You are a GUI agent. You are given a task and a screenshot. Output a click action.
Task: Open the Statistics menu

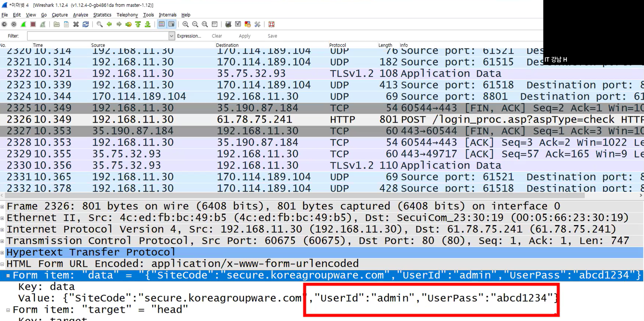[x=102, y=15]
